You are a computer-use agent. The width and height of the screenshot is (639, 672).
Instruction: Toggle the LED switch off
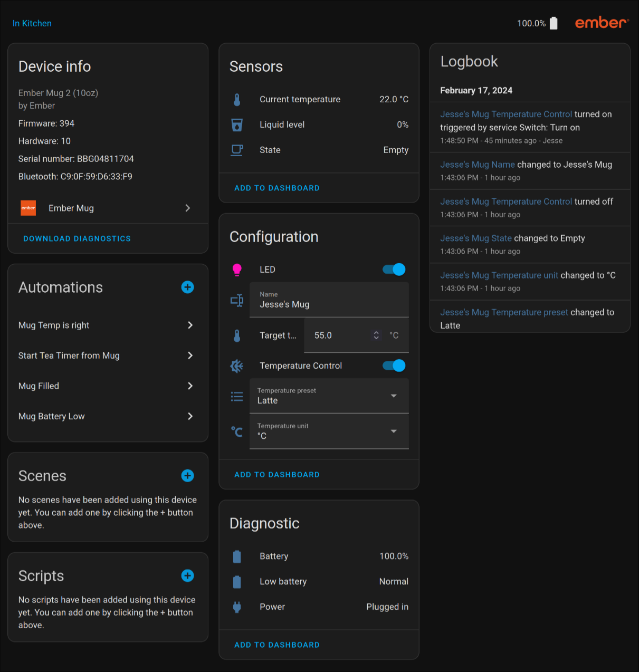pos(394,270)
